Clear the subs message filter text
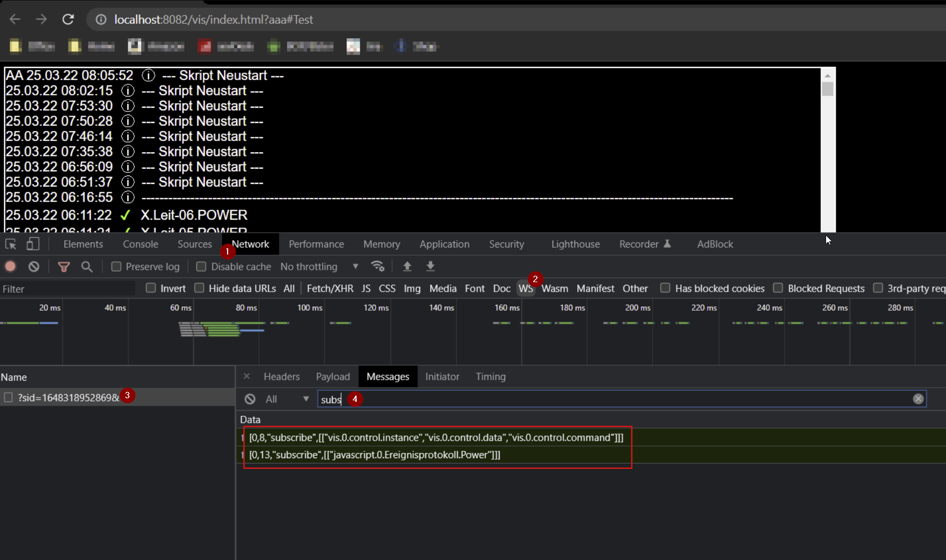Viewport: 946px width, 560px height. [918, 399]
